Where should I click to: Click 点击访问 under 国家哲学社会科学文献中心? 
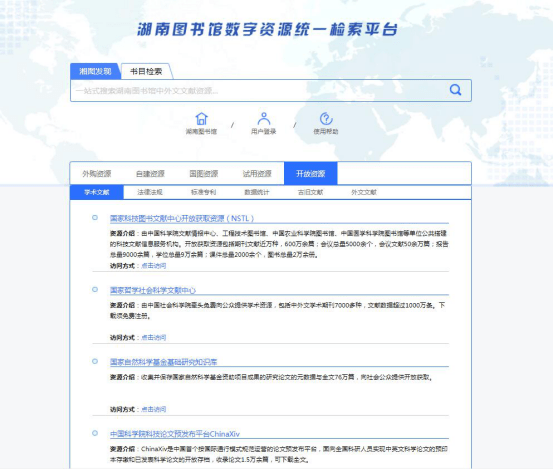pos(154,338)
